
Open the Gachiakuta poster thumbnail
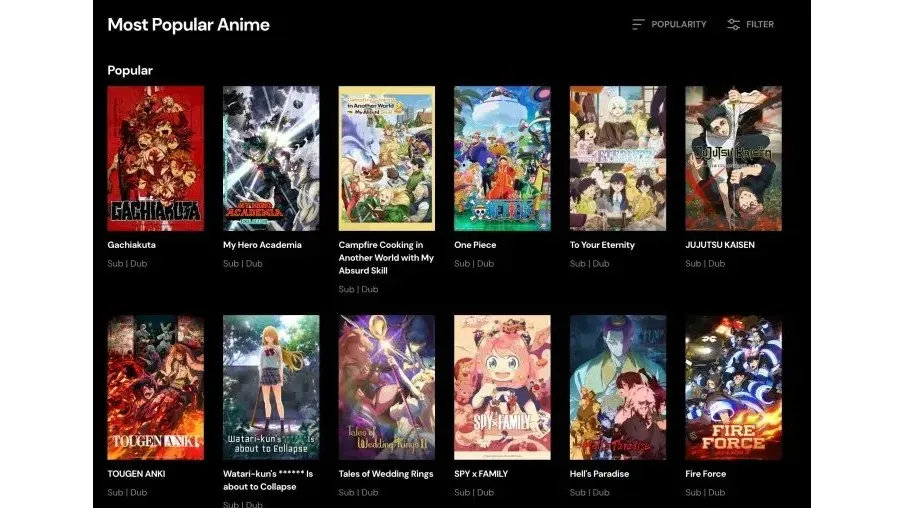coord(156,159)
